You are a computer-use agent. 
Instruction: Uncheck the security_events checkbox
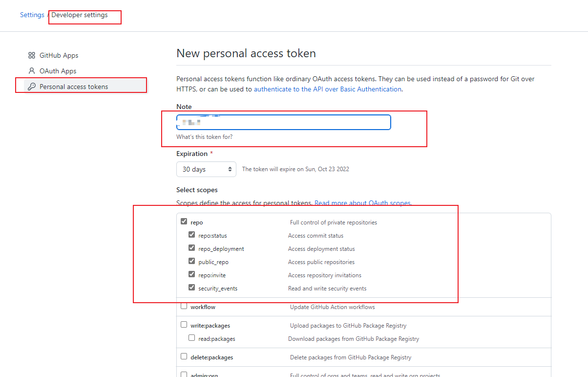(x=192, y=288)
